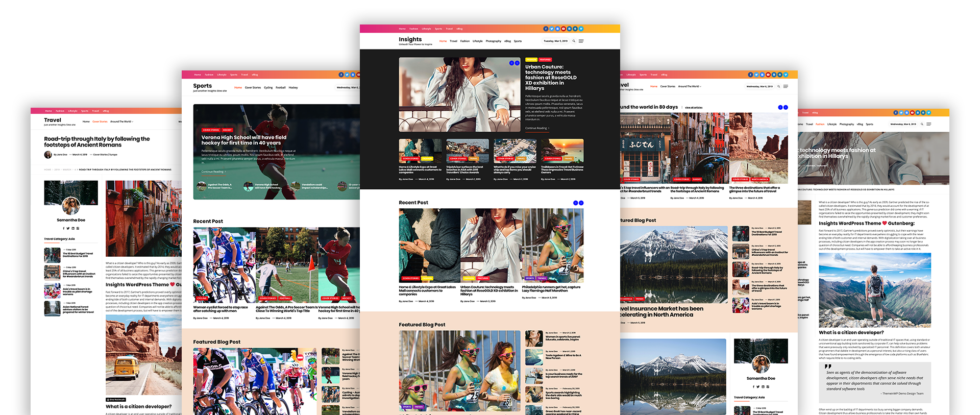Screen dimensions: 980x415
Task: Open Facebook icon on center Insights page
Action: pyautogui.click(x=546, y=29)
